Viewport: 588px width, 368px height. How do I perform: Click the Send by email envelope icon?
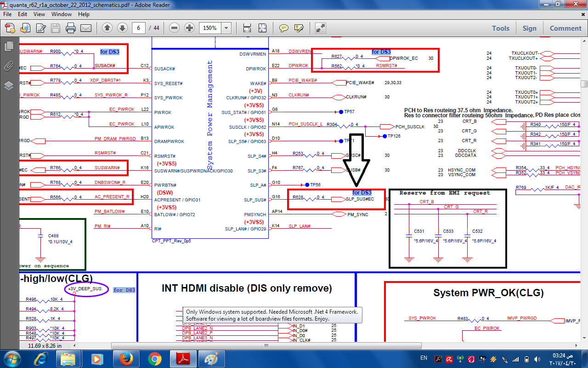tap(85, 28)
